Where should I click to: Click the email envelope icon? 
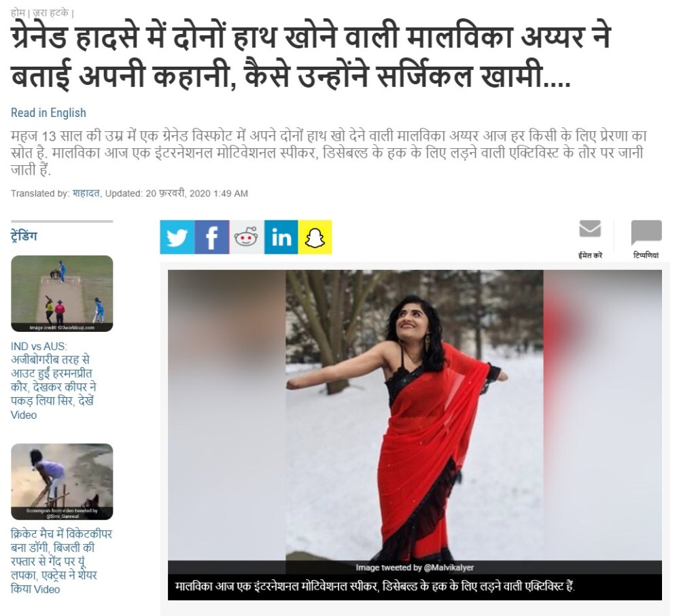click(x=590, y=229)
